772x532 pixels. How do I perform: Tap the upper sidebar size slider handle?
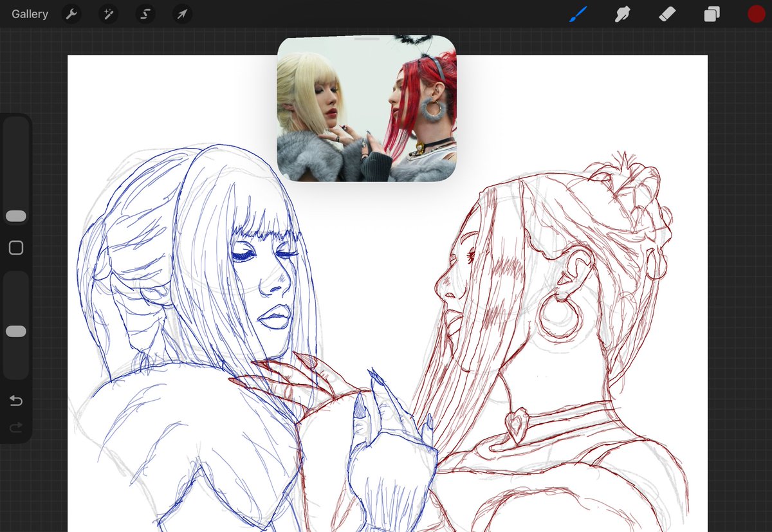15,216
